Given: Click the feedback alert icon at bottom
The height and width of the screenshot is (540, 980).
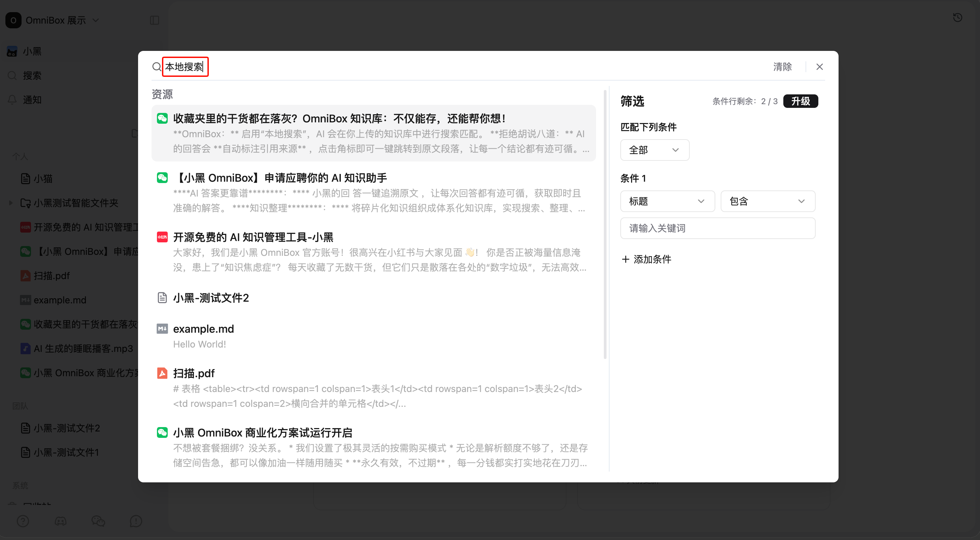Looking at the screenshot, I should point(136,521).
